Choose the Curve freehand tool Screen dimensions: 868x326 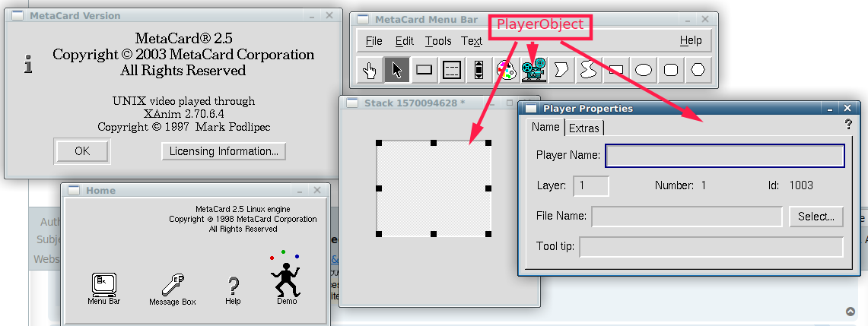(x=589, y=70)
